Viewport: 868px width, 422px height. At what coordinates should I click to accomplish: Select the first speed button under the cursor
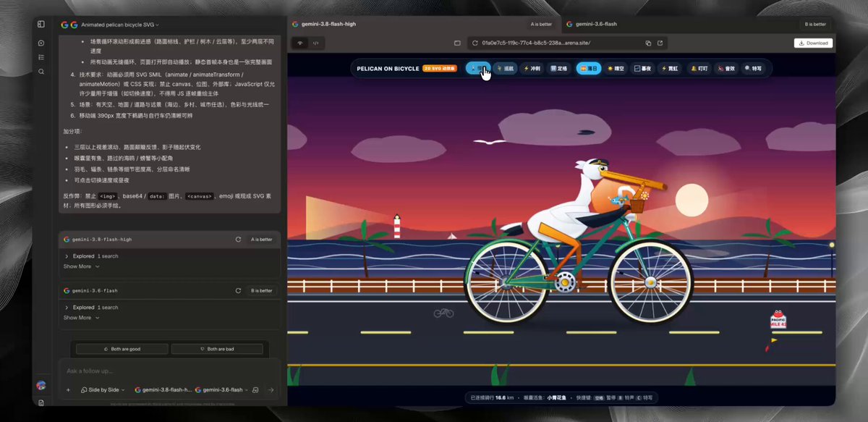[477, 68]
